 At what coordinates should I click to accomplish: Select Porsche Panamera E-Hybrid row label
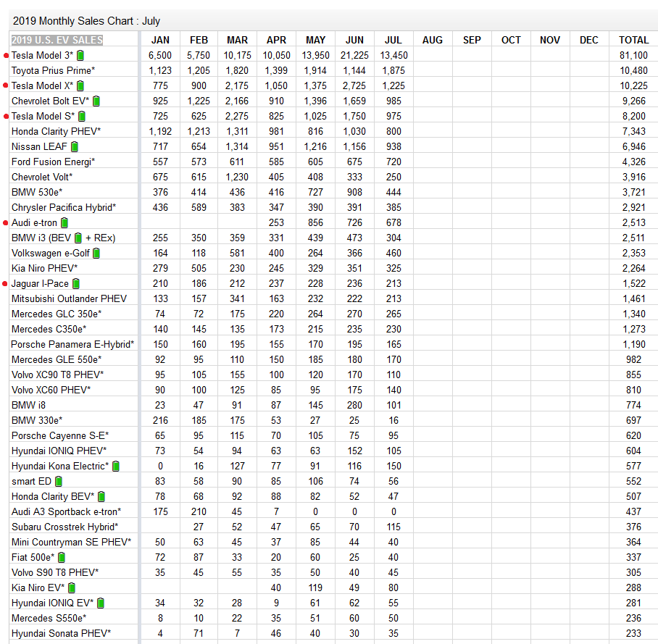coord(72,344)
